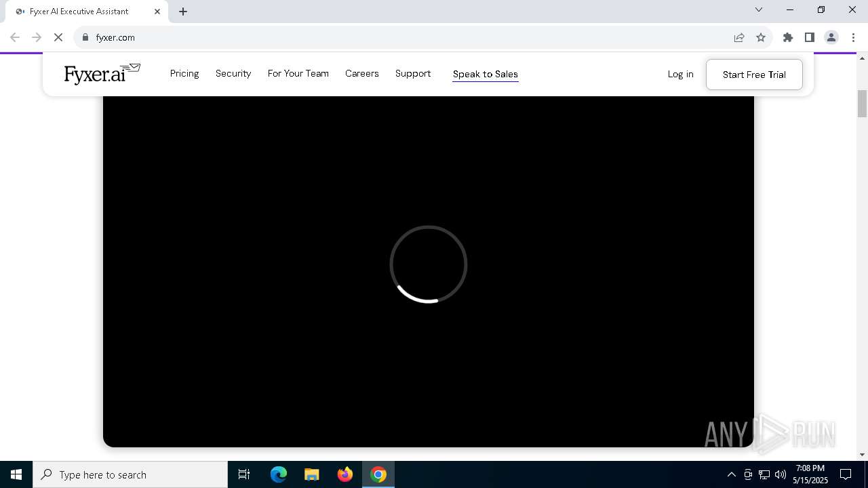
Task: Bookmark this tab with star icon
Action: (761, 38)
